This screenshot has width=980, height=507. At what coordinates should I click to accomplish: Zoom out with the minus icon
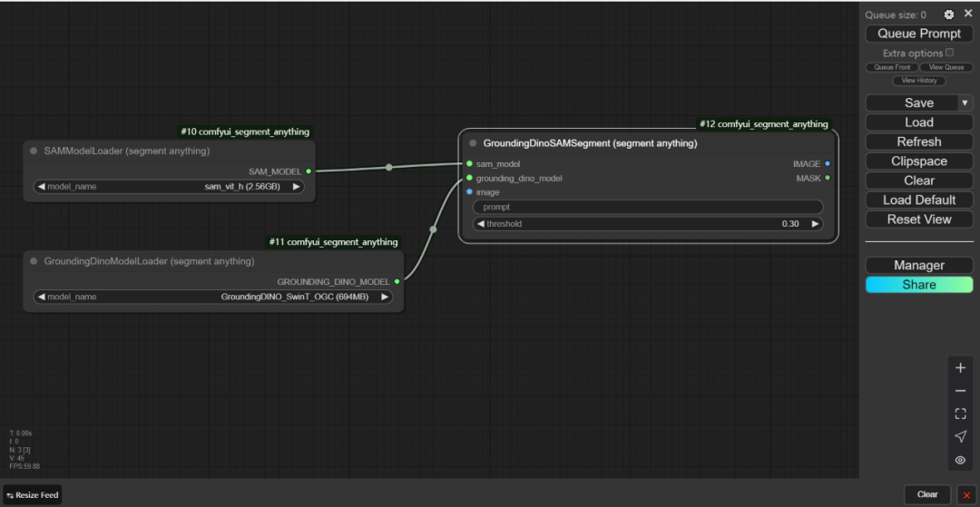point(961,391)
